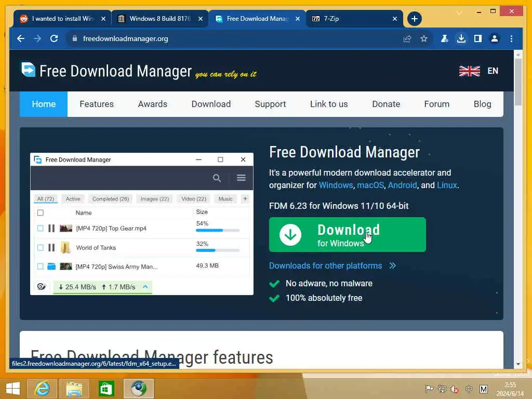This screenshot has width=532, height=399.
Task: Follow the Linux link
Action: click(447, 185)
